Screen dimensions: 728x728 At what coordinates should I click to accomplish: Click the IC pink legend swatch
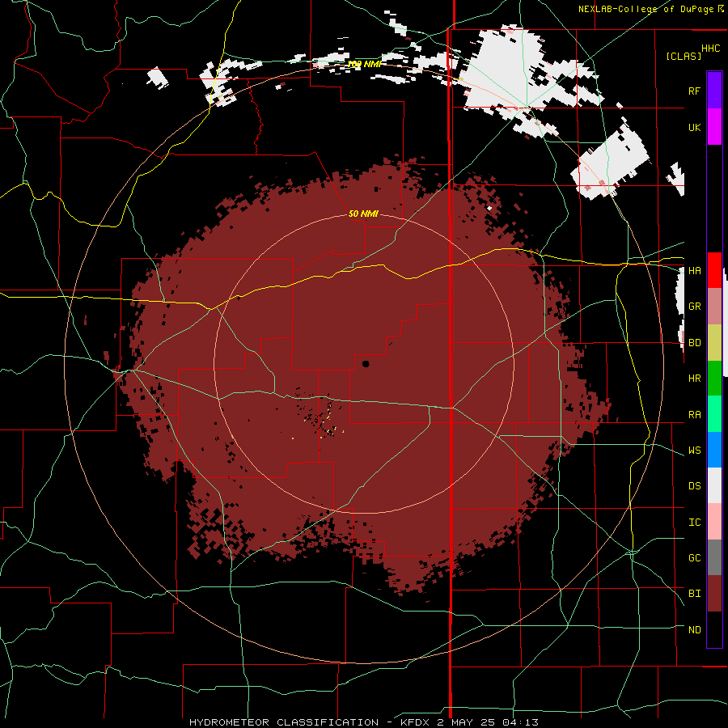click(714, 522)
